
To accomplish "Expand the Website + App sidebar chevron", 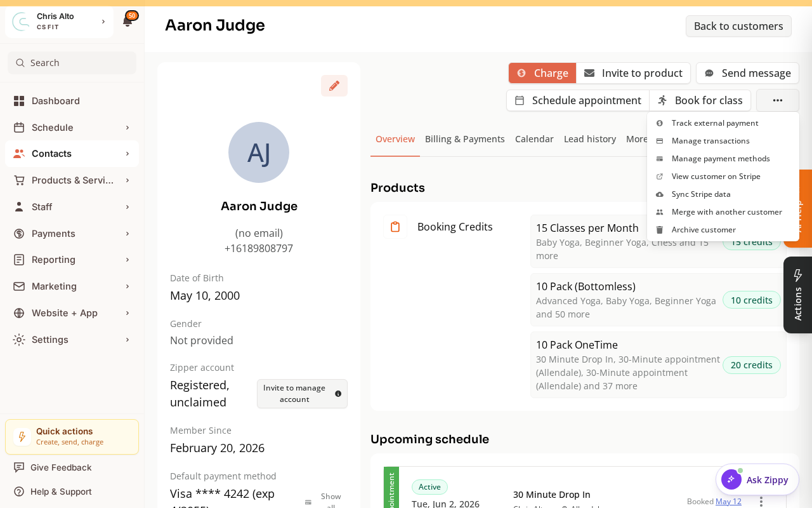I will (128, 313).
